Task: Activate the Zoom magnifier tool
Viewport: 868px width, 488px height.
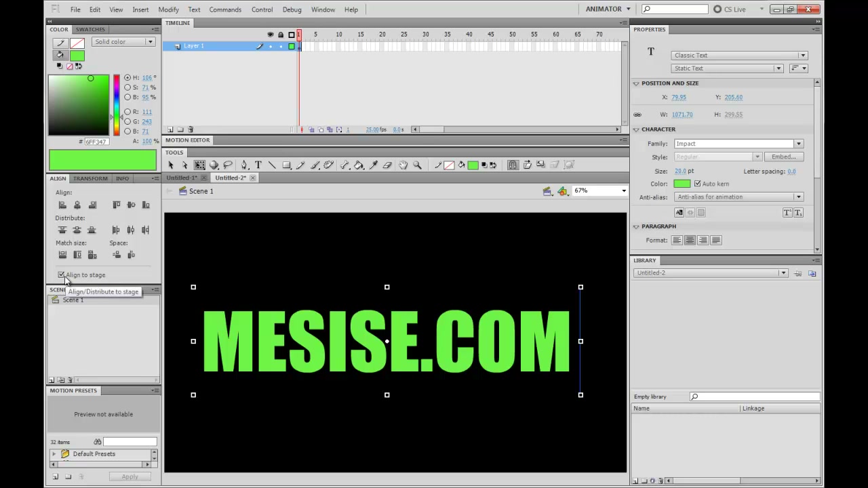Action: tap(418, 165)
